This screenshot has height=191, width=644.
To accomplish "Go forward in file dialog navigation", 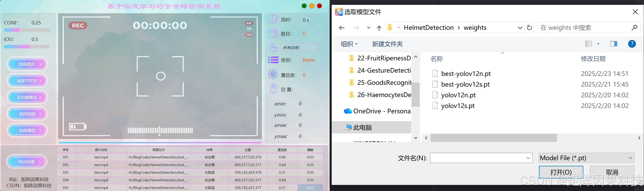I will click(356, 28).
